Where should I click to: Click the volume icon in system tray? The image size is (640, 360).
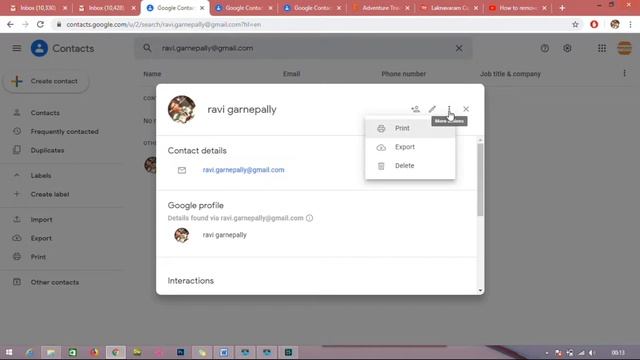click(592, 353)
